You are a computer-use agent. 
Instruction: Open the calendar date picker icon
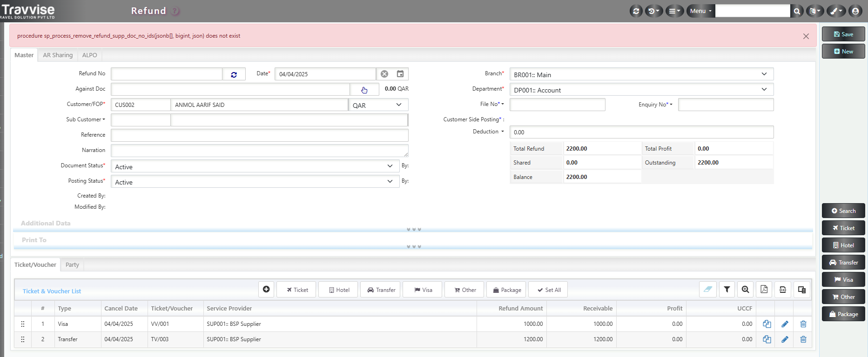coord(400,74)
